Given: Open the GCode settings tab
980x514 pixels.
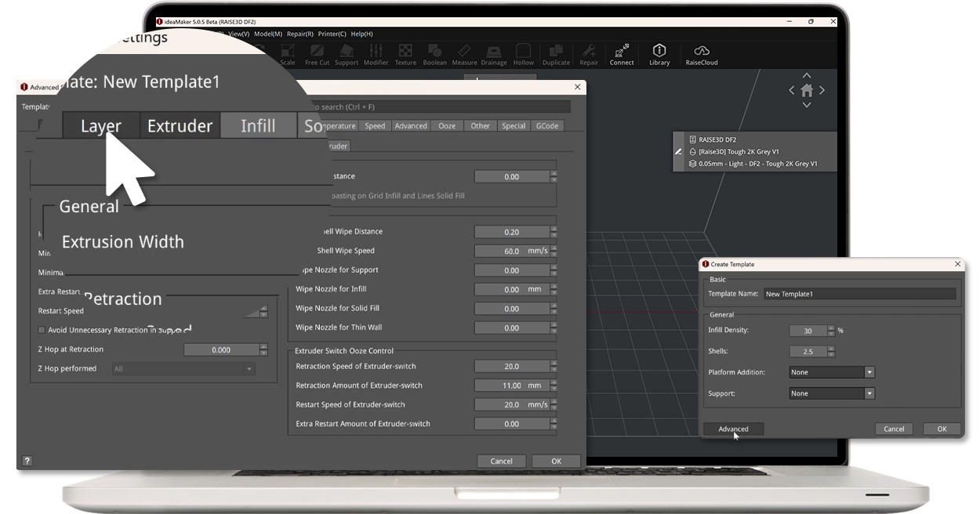Looking at the screenshot, I should 547,125.
